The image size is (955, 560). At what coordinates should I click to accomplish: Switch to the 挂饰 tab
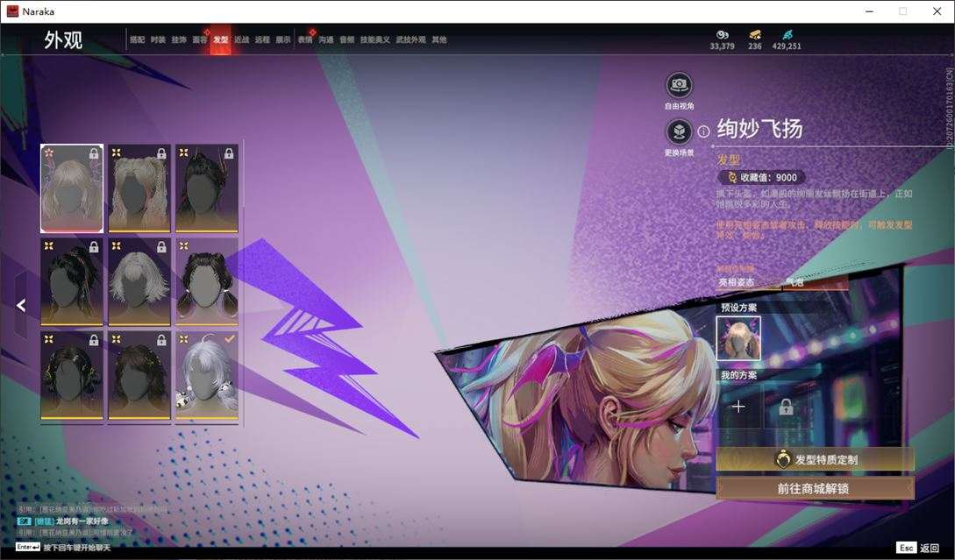coord(178,39)
